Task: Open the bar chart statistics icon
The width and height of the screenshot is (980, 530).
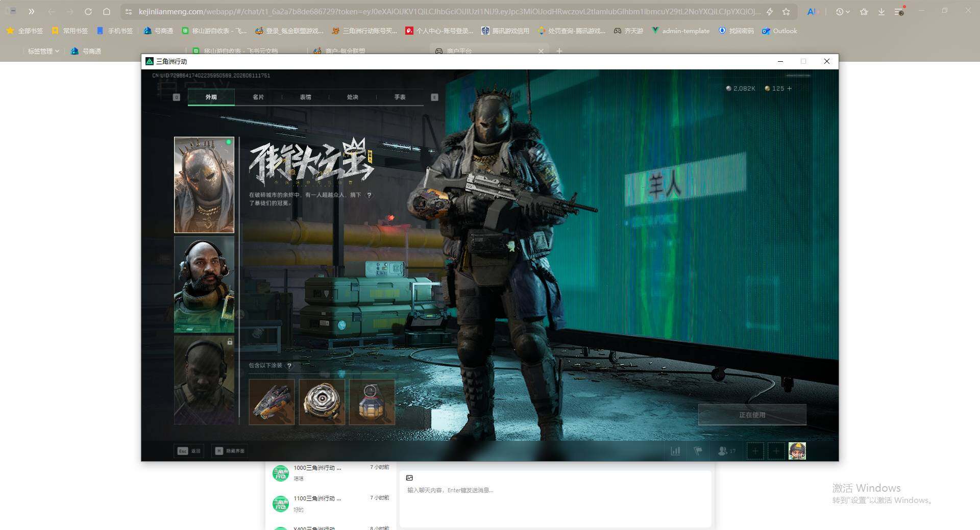Action: click(675, 451)
